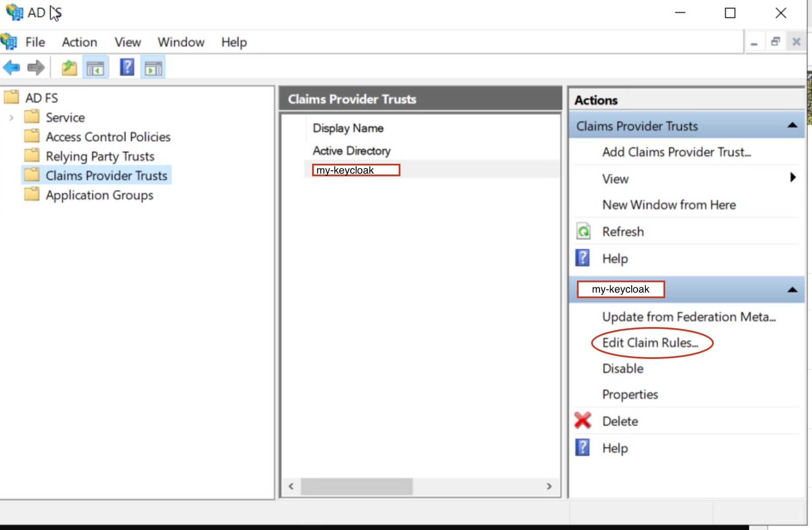Click the Service folder icon
Screen dimensions: 812x530
coord(32,116)
